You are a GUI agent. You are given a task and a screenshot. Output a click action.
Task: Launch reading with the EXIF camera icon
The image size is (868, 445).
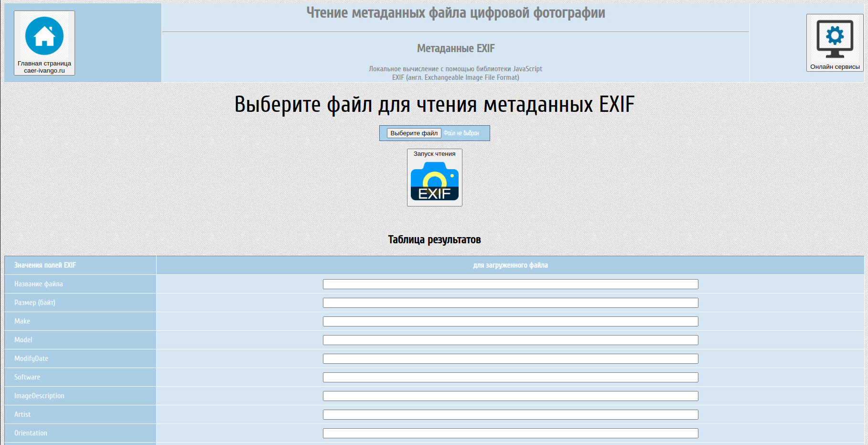[x=435, y=181]
